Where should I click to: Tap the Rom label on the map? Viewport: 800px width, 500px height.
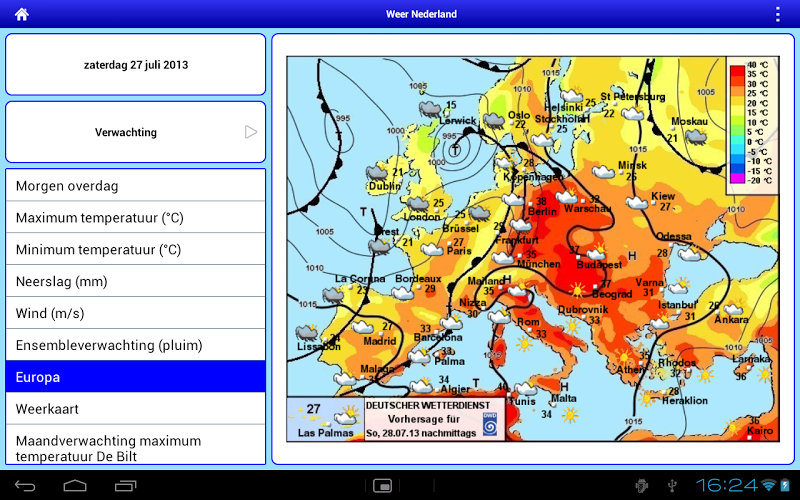coord(528,322)
